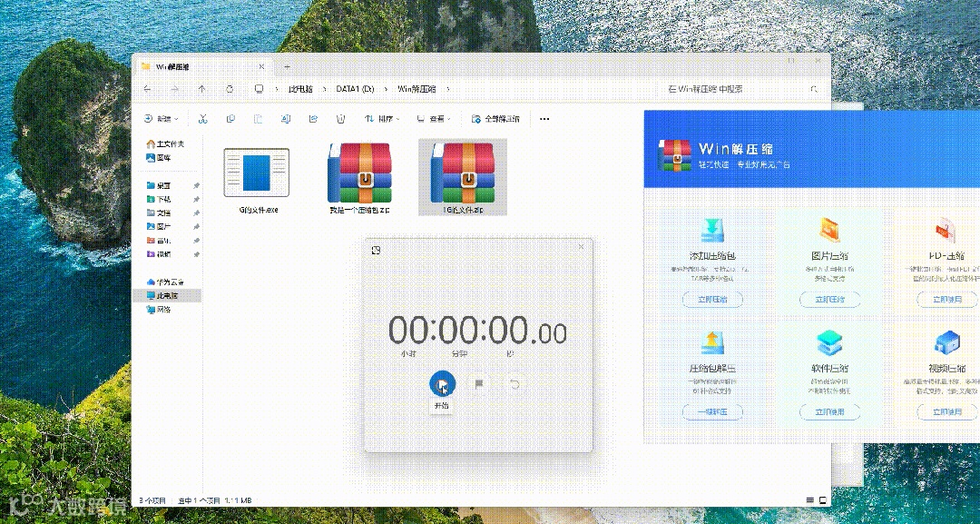The width and height of the screenshot is (980, 524).
Task: Toggle large icons view in the status bar
Action: click(821, 499)
